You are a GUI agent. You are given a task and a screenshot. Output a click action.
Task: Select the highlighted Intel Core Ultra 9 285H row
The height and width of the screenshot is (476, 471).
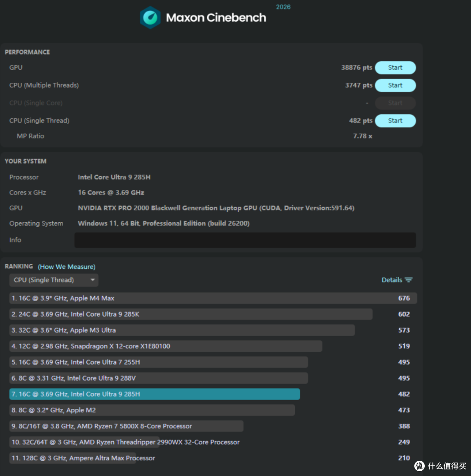[x=213, y=394]
